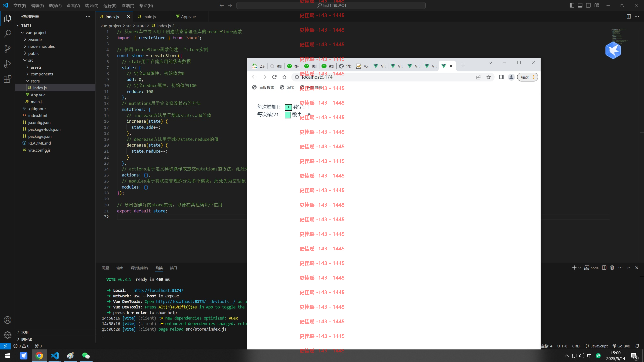The width and height of the screenshot is (644, 362).
Task: Open the Extensions view
Action: click(8, 79)
